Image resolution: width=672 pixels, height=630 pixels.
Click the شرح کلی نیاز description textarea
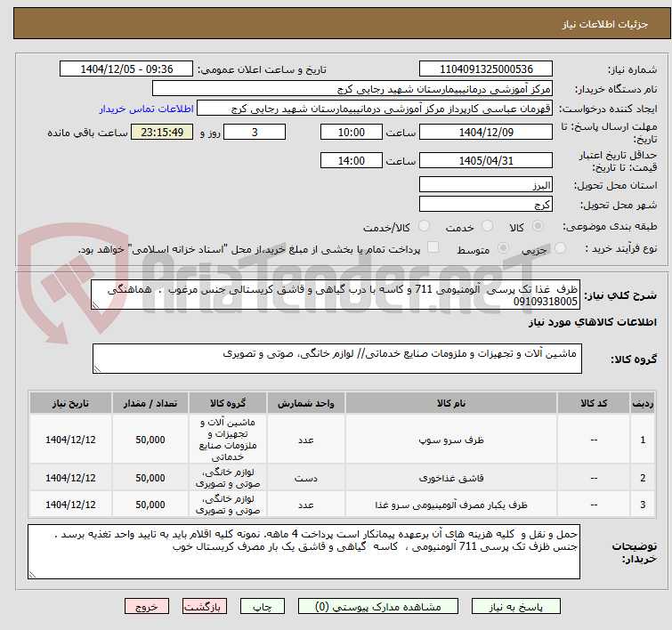(x=336, y=295)
